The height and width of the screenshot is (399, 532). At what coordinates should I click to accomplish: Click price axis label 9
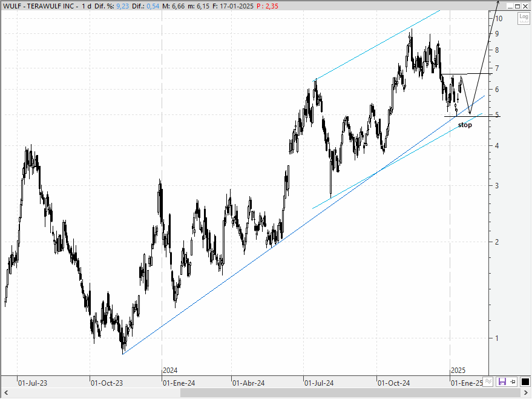(497, 33)
